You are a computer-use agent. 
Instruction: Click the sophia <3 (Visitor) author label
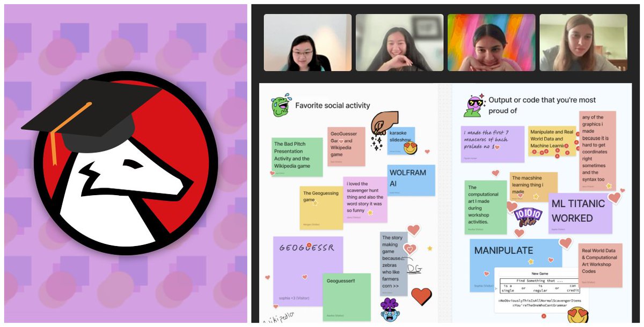coord(294,298)
